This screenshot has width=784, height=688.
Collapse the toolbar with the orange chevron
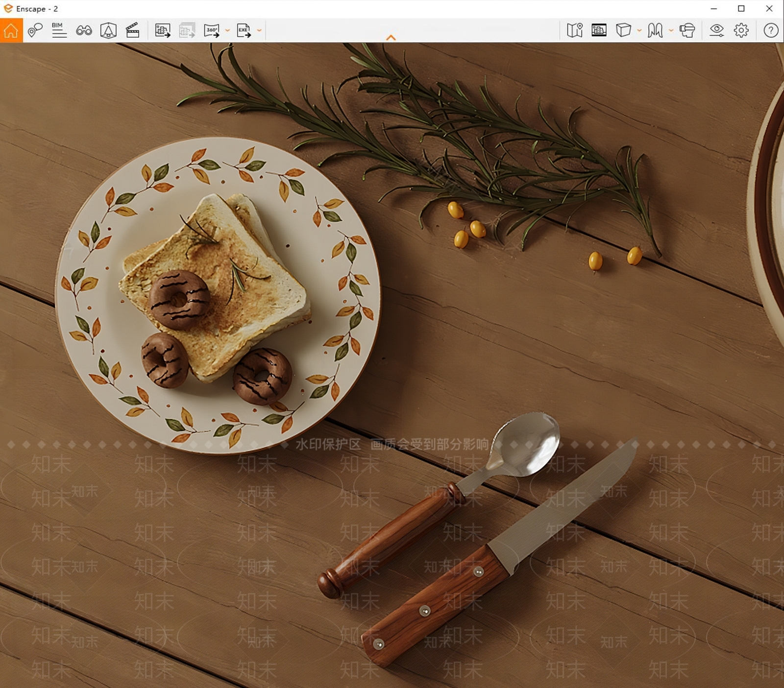(391, 37)
